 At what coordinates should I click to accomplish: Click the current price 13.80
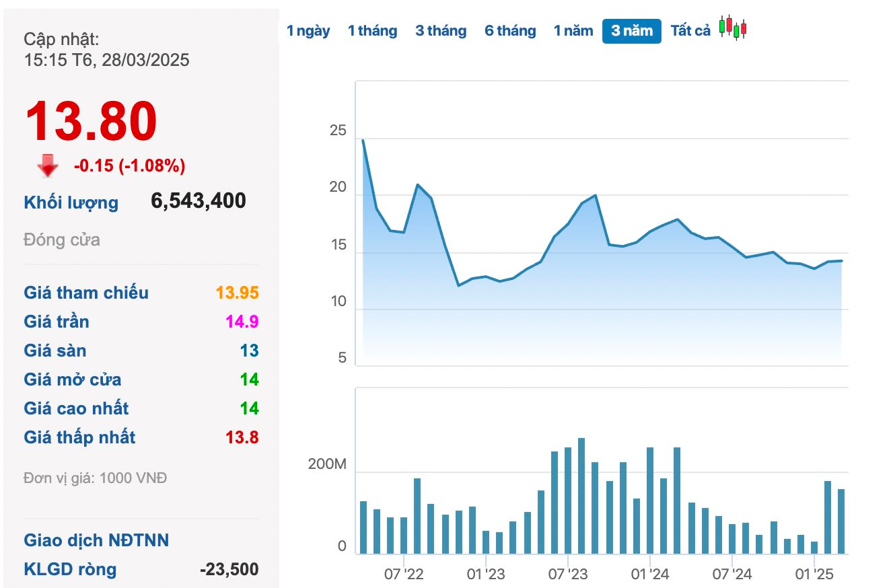coord(91,122)
